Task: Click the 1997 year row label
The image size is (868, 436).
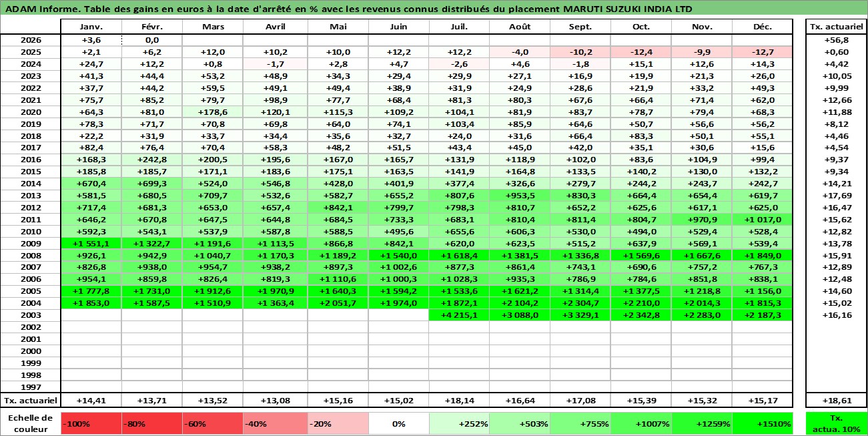Action: pyautogui.click(x=30, y=387)
